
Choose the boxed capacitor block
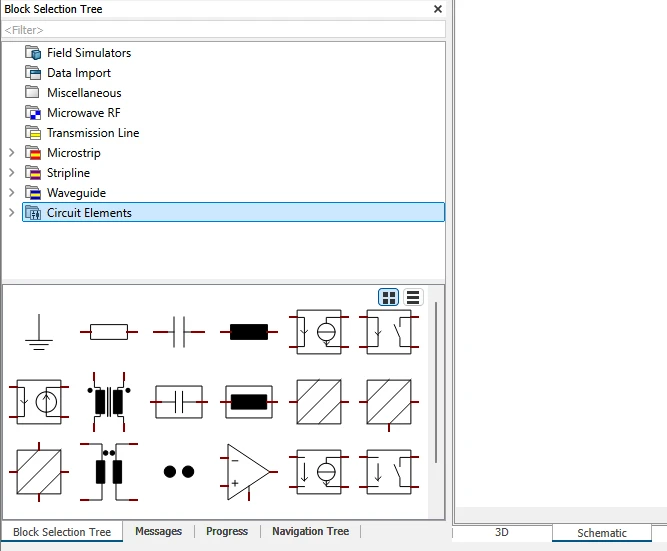click(179, 402)
